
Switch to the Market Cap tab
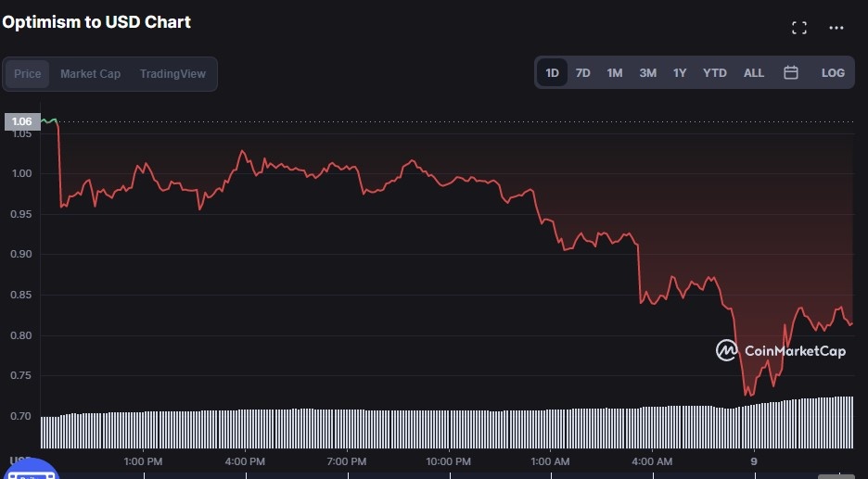(x=90, y=74)
